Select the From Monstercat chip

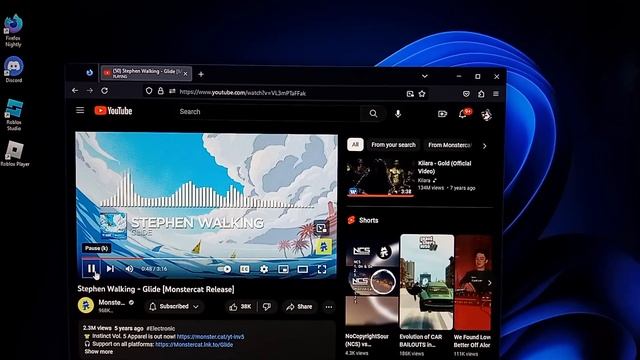pyautogui.click(x=449, y=145)
